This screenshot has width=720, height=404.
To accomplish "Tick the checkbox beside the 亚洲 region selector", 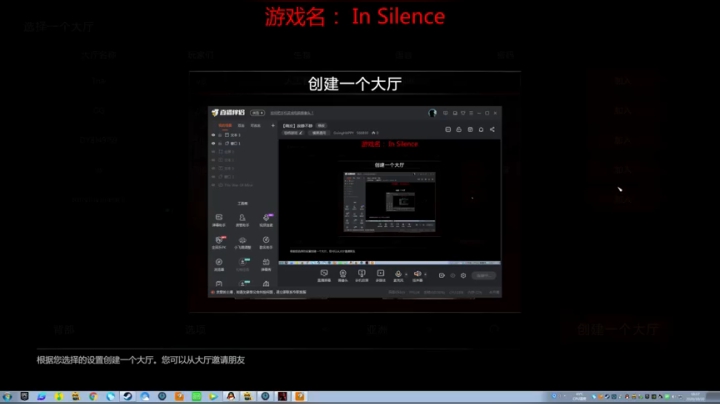I will click(494, 329).
